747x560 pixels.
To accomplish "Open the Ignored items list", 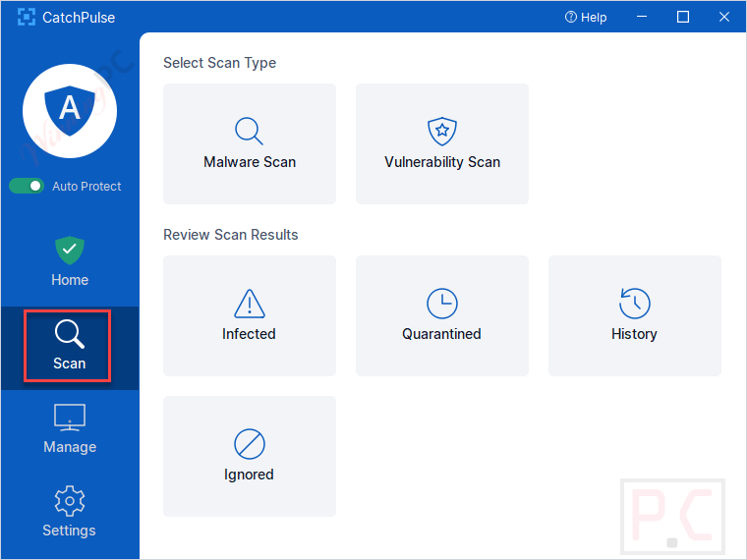I will pyautogui.click(x=250, y=456).
